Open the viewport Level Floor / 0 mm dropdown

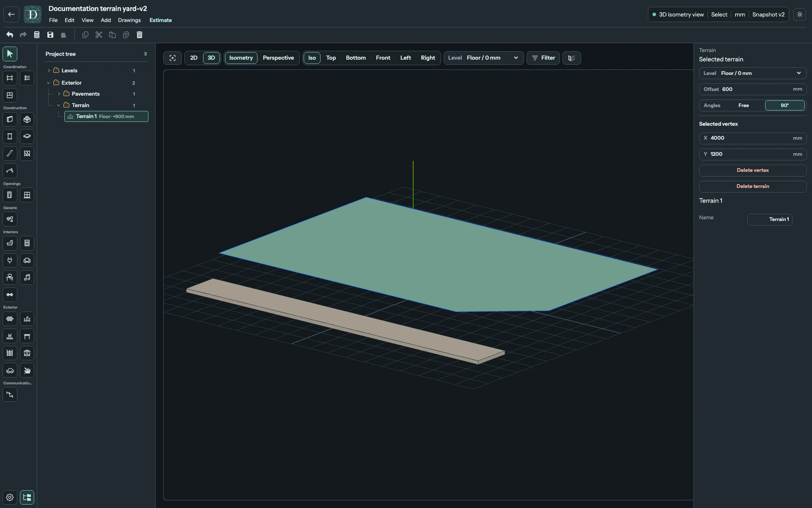coord(483,58)
